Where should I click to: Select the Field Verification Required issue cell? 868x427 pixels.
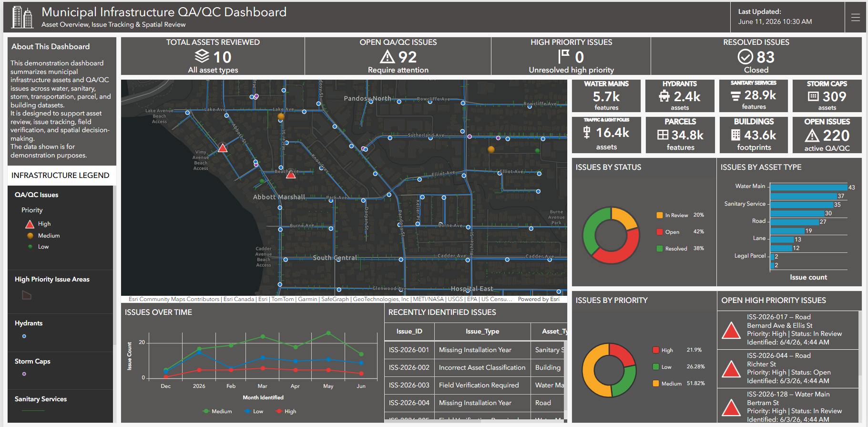482,385
